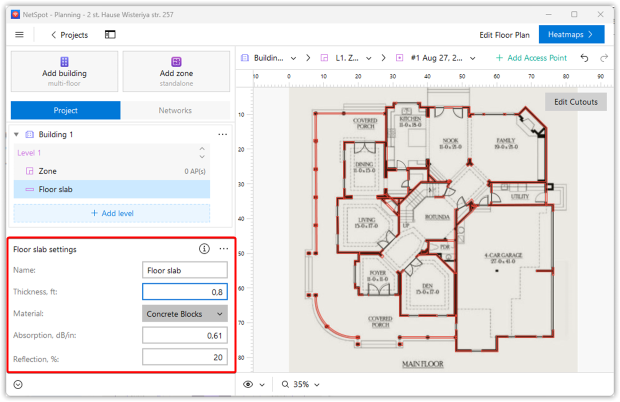Toggle the sidebar panel layout icon
This screenshot has height=402, width=620.
coord(110,35)
